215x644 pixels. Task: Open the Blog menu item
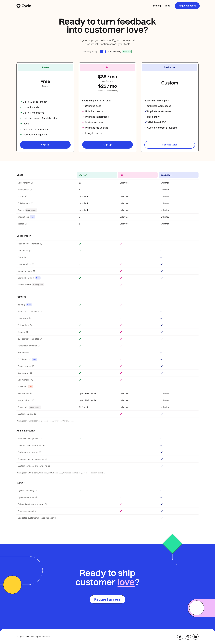[x=168, y=5]
